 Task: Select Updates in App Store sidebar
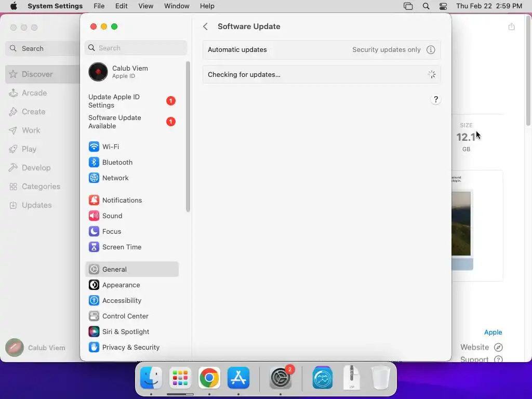pyautogui.click(x=43, y=205)
